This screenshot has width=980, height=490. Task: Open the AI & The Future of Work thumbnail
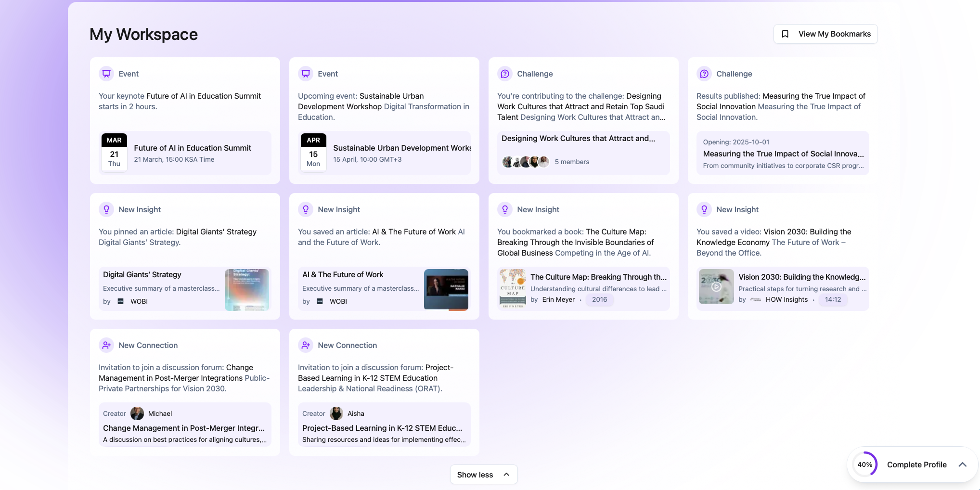coord(446,289)
